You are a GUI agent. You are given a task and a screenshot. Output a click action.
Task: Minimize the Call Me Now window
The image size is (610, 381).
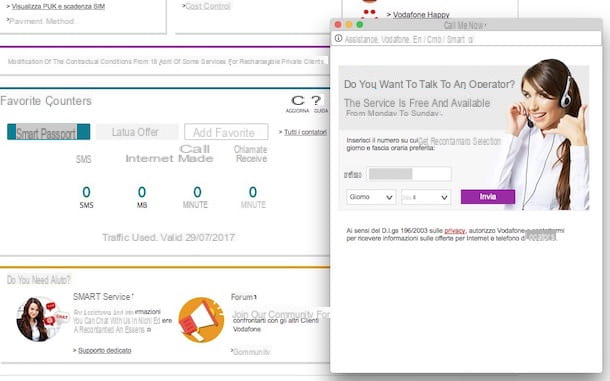[349, 25]
